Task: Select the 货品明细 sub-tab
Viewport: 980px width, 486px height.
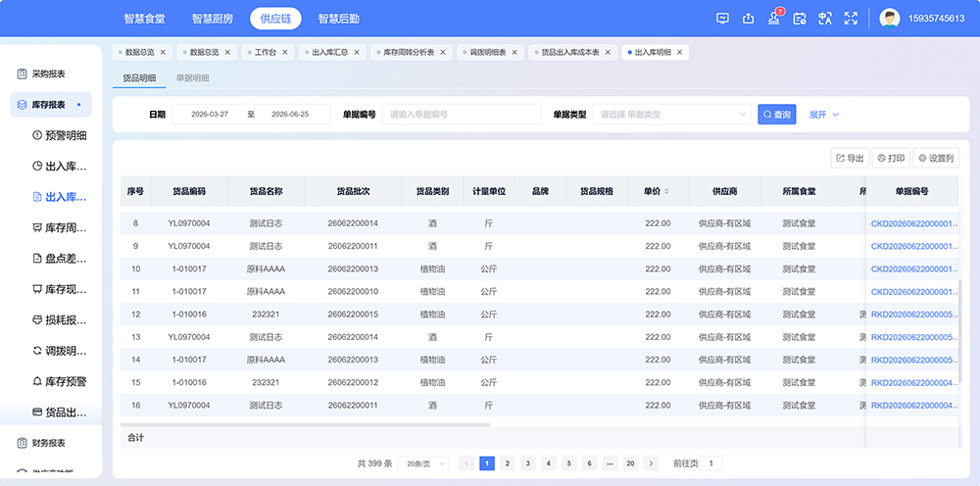Action: [x=139, y=78]
